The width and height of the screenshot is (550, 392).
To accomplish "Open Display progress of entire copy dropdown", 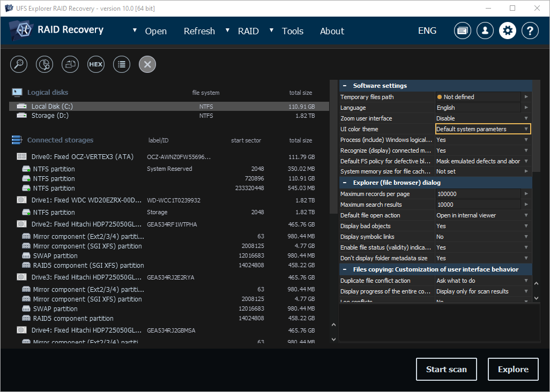I will (x=483, y=291).
